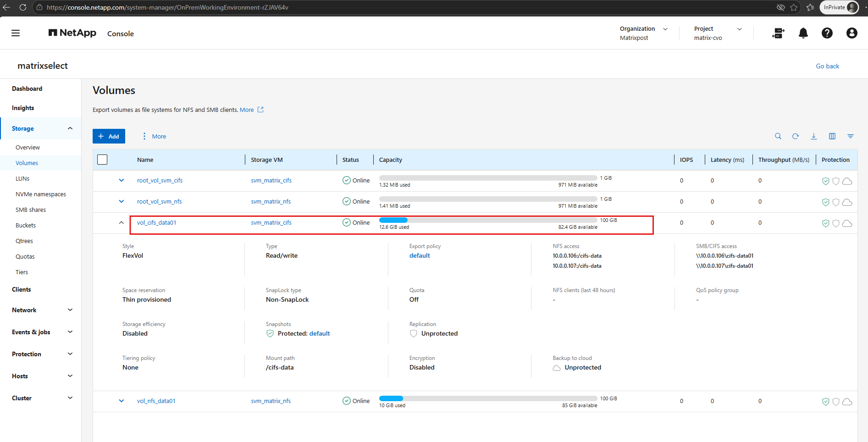Open the Dashboard sidebar item
Viewport: 868px width, 442px height.
point(27,88)
